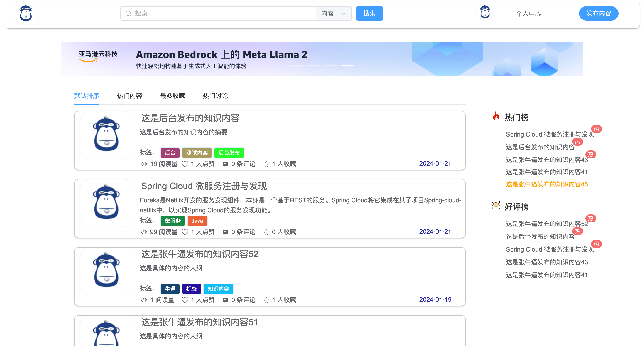
Task: Click the user avatar beside 个人中心
Action: [x=485, y=13]
